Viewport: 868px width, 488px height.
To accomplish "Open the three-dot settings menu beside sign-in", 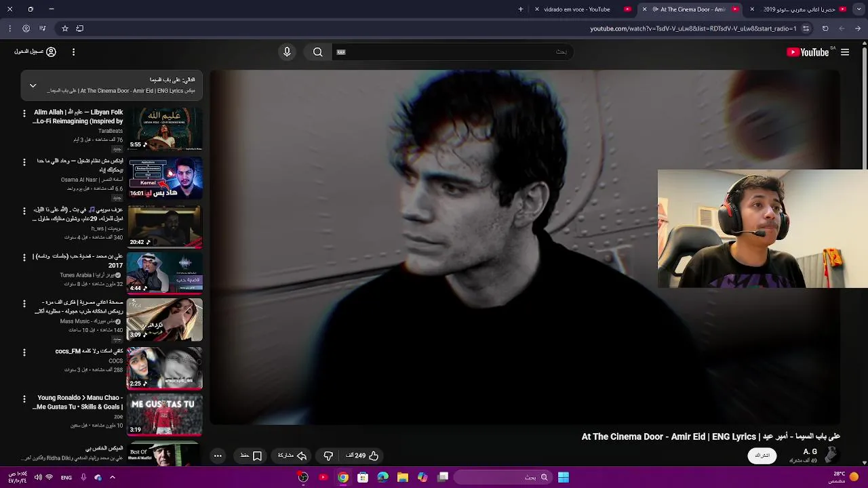I will click(x=73, y=52).
